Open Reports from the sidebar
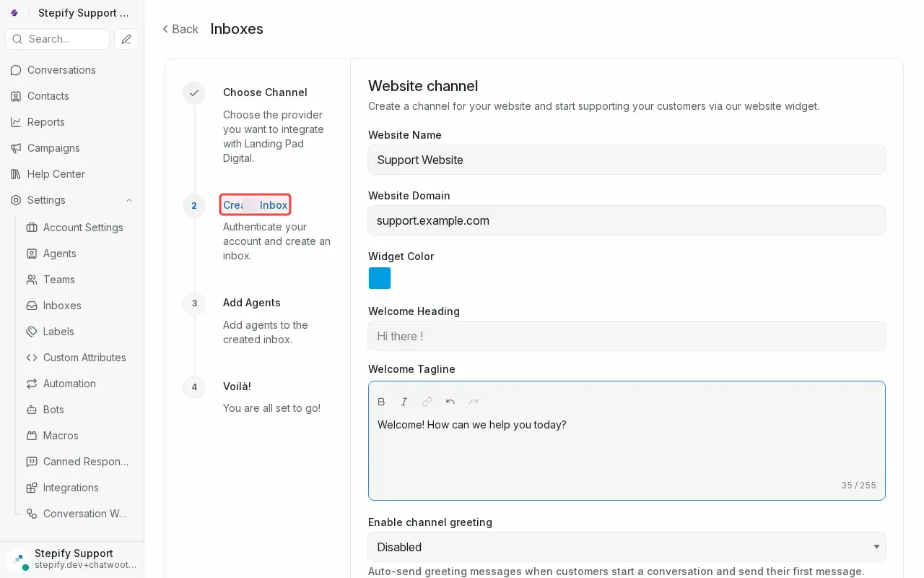Image resolution: width=924 pixels, height=578 pixels. [45, 122]
